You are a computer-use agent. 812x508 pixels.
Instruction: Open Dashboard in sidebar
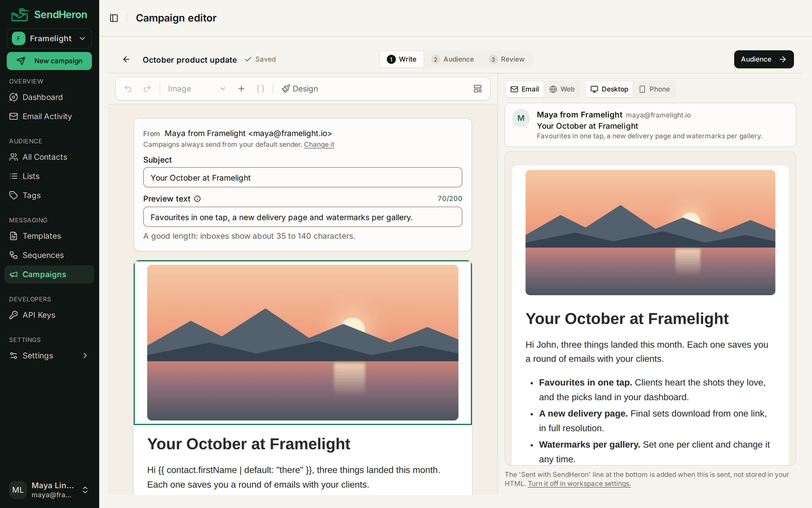coord(49,97)
